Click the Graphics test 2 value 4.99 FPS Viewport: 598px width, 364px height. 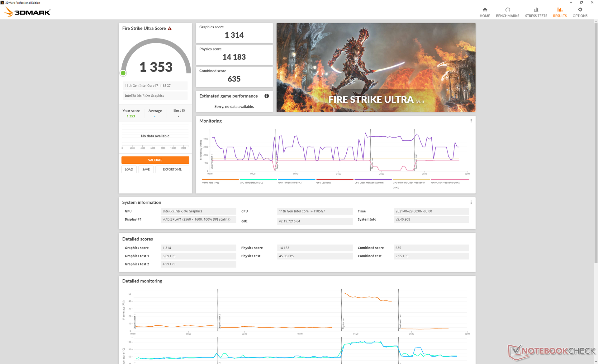[198, 264]
